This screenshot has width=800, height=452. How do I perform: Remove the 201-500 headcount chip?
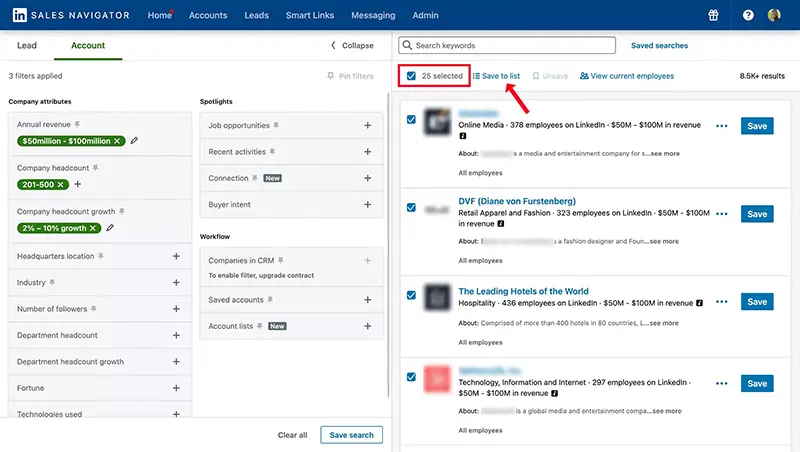pos(60,184)
